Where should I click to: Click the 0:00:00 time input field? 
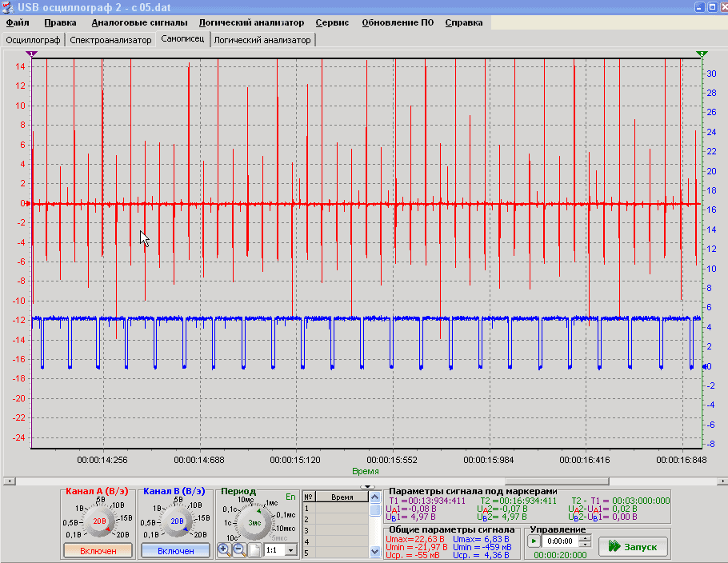561,541
